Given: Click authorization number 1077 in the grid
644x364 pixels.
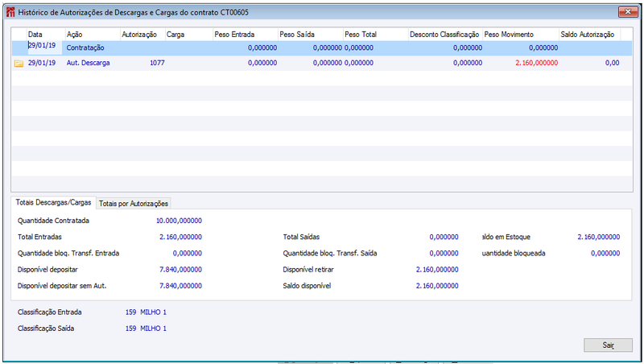Looking at the screenshot, I should [x=157, y=63].
